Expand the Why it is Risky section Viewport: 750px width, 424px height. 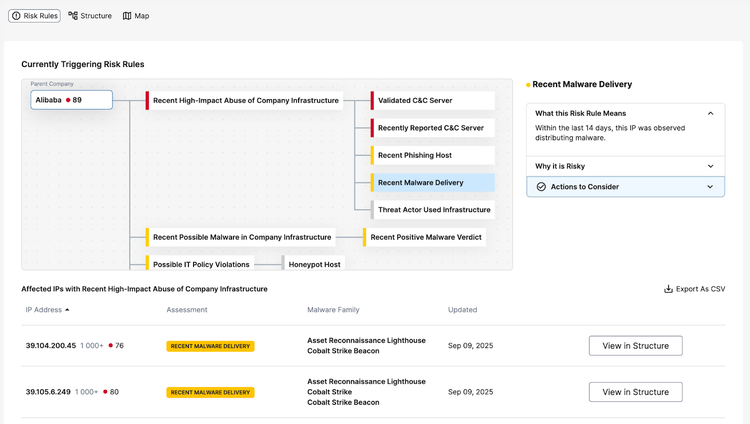(x=710, y=166)
